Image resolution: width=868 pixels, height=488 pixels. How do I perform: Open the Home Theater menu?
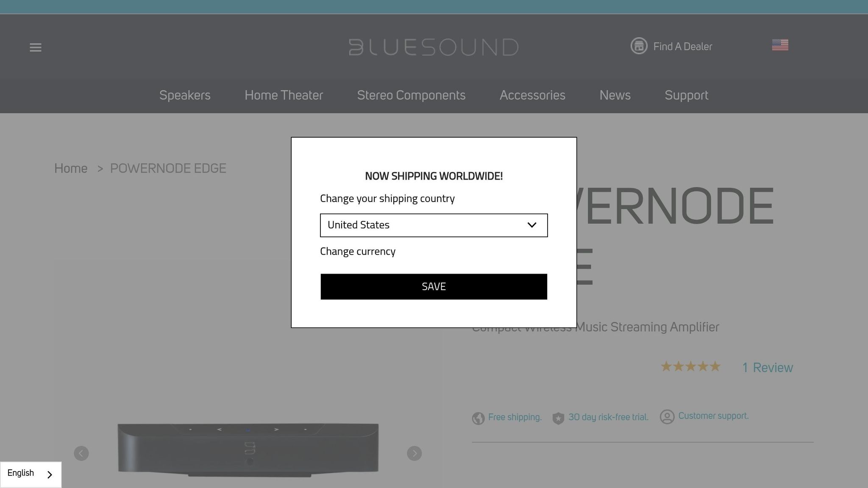(284, 95)
